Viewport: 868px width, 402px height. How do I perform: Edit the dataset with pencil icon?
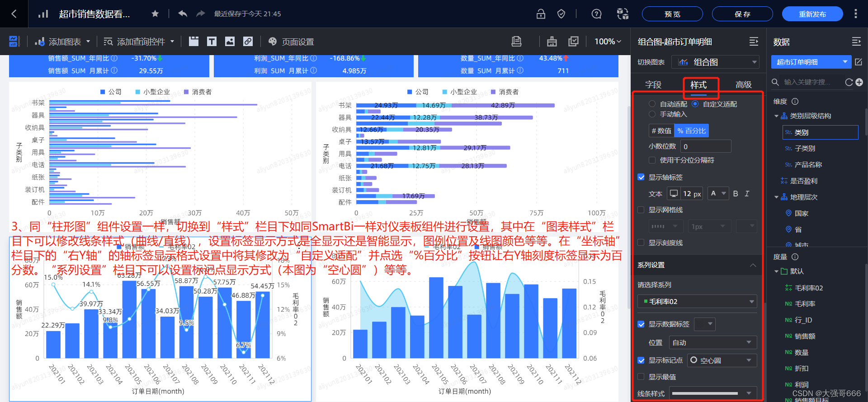[x=859, y=62]
